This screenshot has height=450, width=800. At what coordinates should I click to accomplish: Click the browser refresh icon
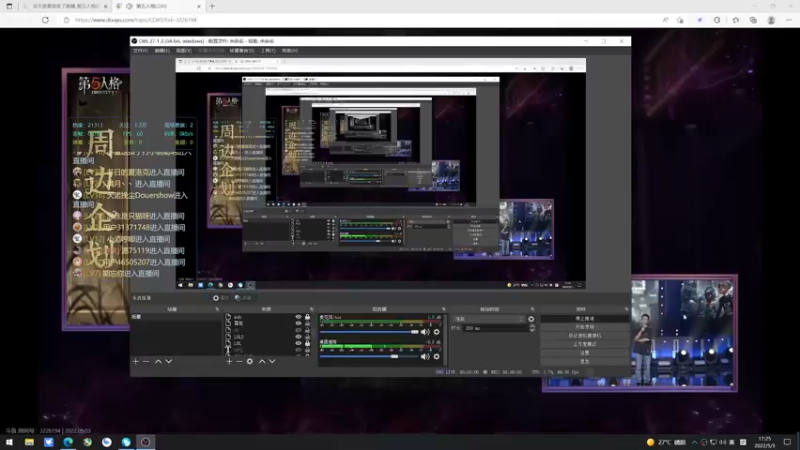(45, 20)
